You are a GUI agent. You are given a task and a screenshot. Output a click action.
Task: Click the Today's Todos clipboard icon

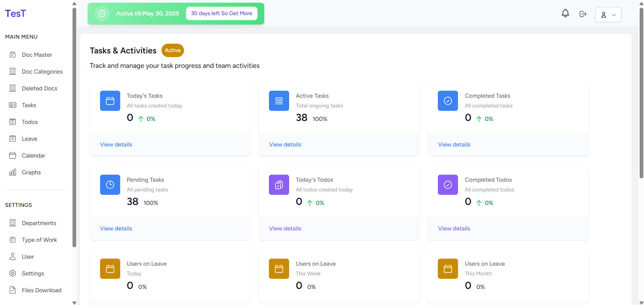279,185
